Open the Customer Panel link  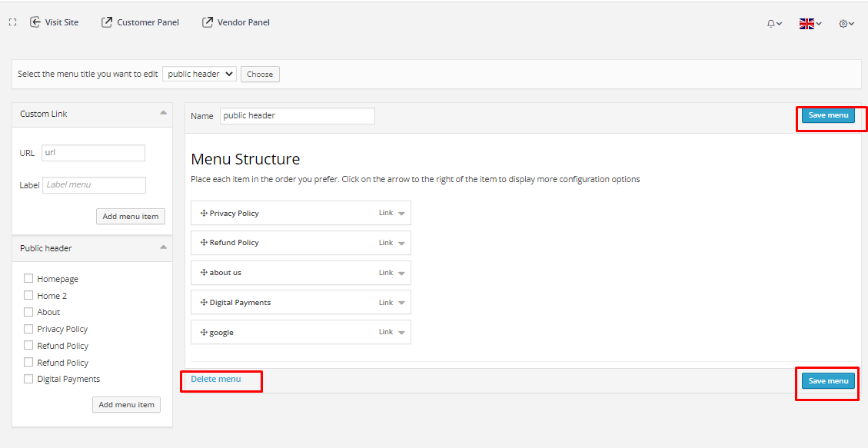(x=140, y=23)
